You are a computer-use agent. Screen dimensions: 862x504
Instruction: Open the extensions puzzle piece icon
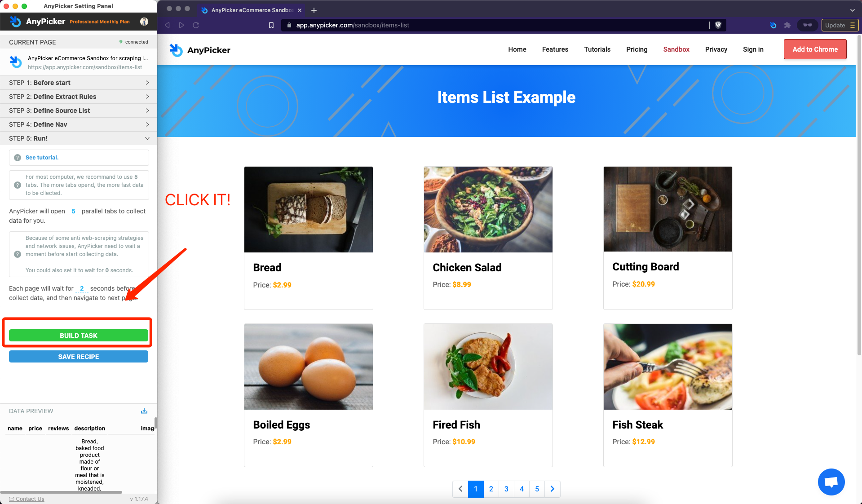pos(787,25)
